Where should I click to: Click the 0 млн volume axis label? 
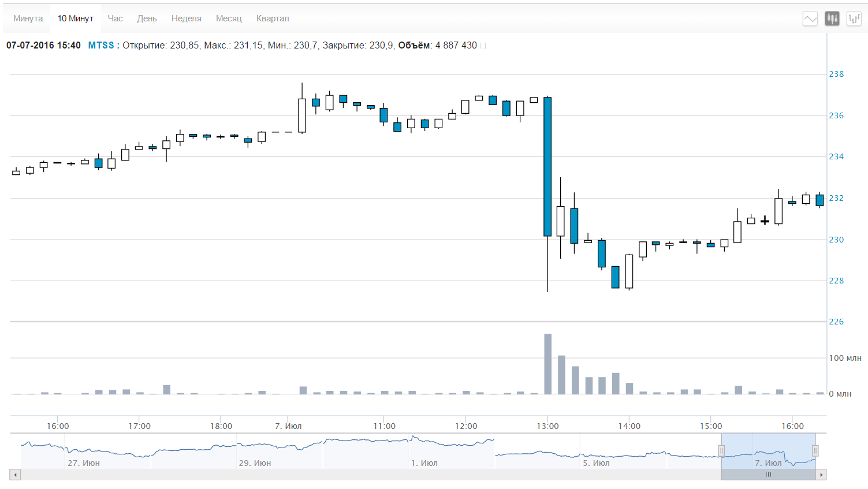point(840,394)
